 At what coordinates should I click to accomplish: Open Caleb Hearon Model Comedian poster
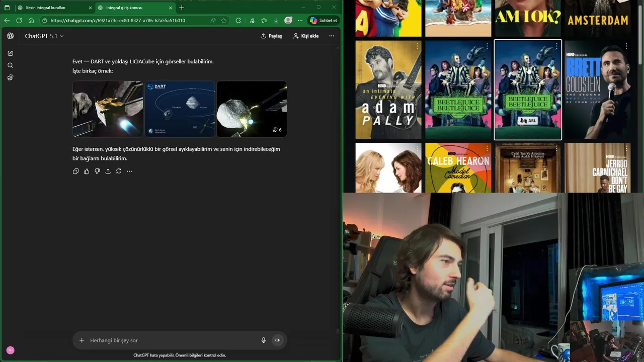(x=458, y=167)
